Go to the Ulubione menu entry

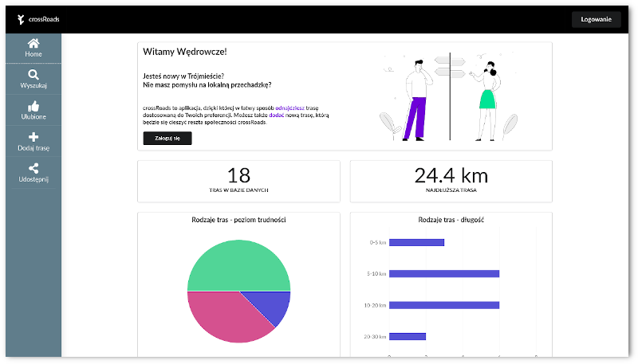33,116
